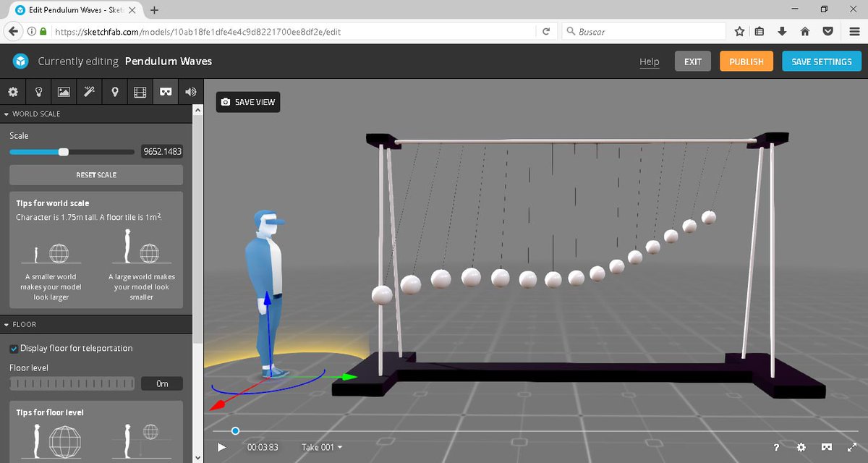Click the green Y-axis arrow of the gizmo
The height and width of the screenshot is (463, 868).
(x=350, y=376)
